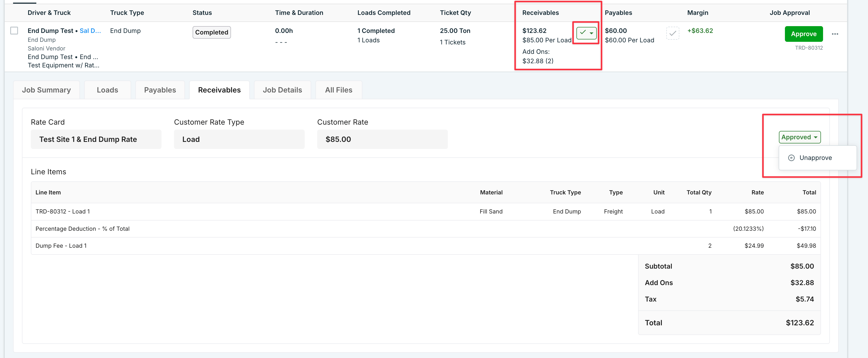This screenshot has width=868, height=358.
Task: Click the 1 Completed loads text
Action: (x=376, y=31)
